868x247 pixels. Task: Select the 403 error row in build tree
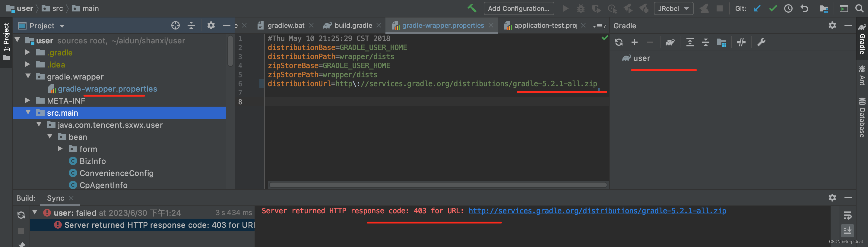142,225
